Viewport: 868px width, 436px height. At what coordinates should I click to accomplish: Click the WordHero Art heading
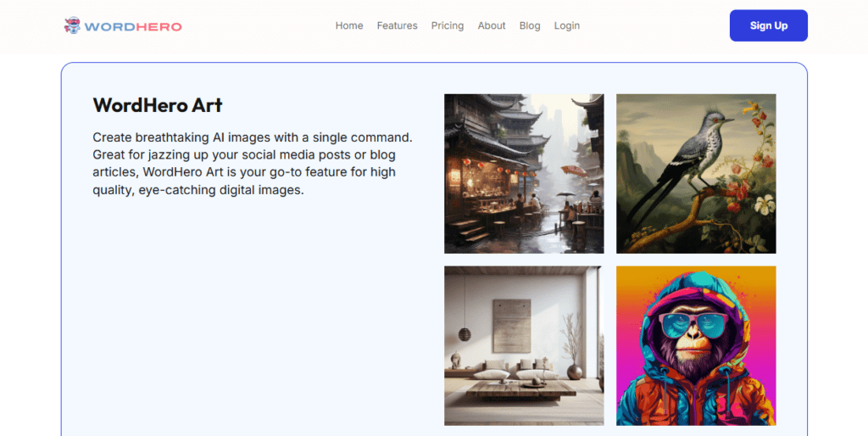158,105
